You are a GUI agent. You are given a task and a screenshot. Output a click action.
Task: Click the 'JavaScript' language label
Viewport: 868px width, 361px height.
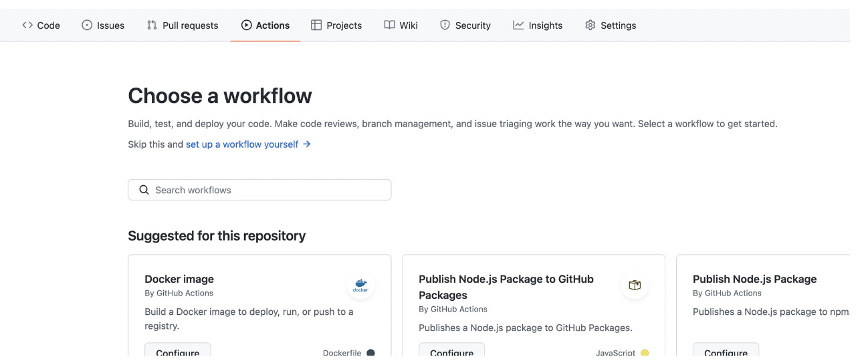click(x=615, y=352)
